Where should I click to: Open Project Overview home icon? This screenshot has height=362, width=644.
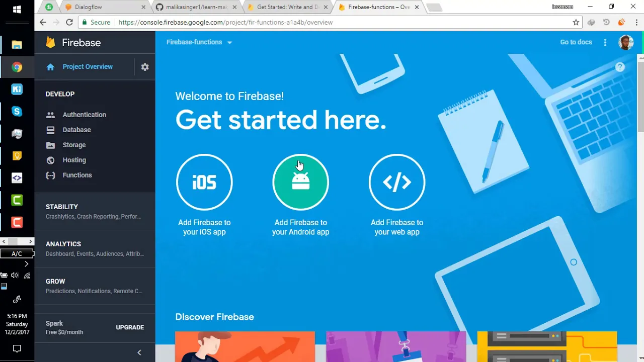50,67
